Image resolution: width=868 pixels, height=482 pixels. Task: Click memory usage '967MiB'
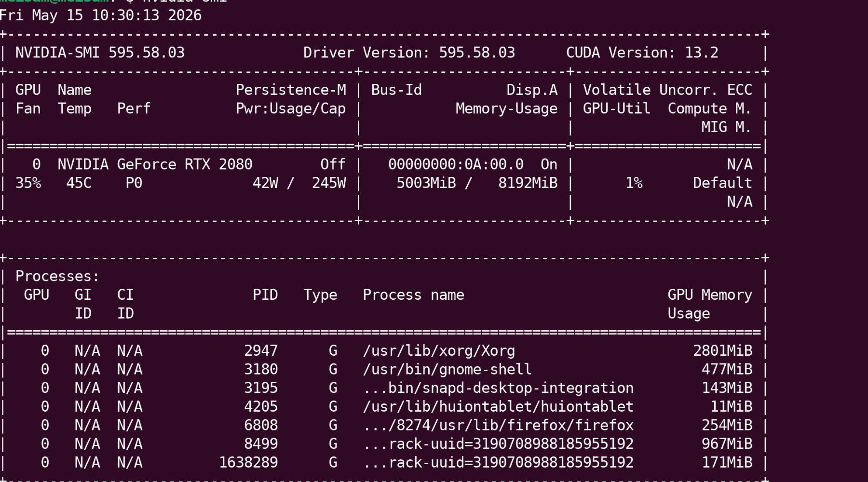pyautogui.click(x=727, y=444)
